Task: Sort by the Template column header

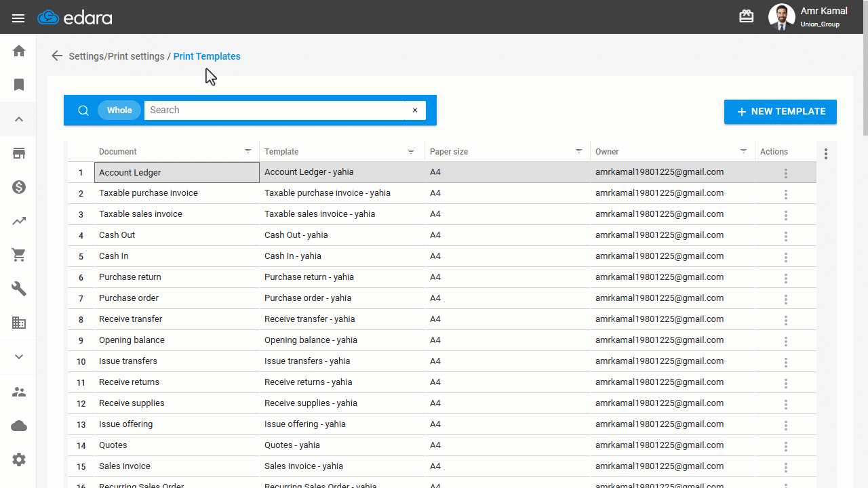Action: [x=281, y=152]
